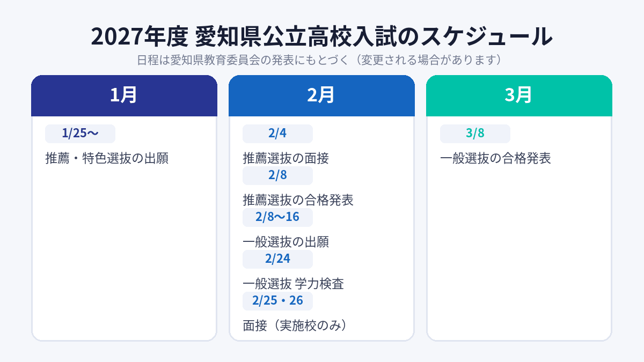Screen dimensions: 644x362
Task: Select the 2月 column header
Action: [321, 95]
